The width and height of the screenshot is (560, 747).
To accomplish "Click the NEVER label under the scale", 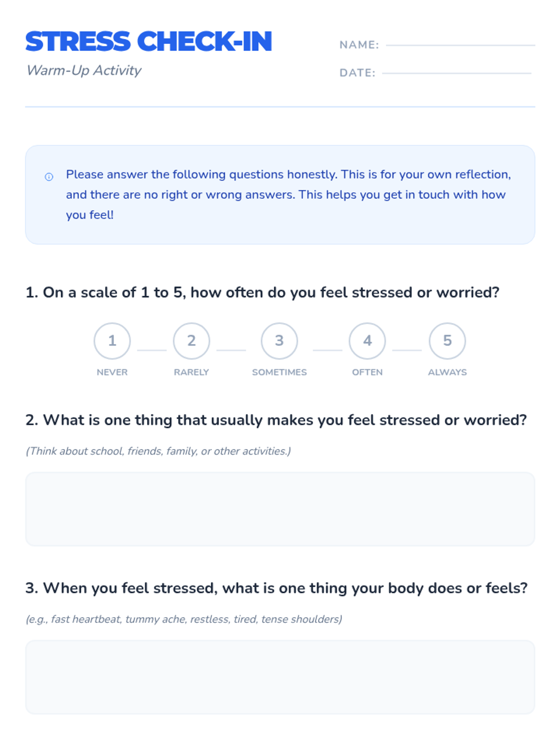I will [112, 372].
